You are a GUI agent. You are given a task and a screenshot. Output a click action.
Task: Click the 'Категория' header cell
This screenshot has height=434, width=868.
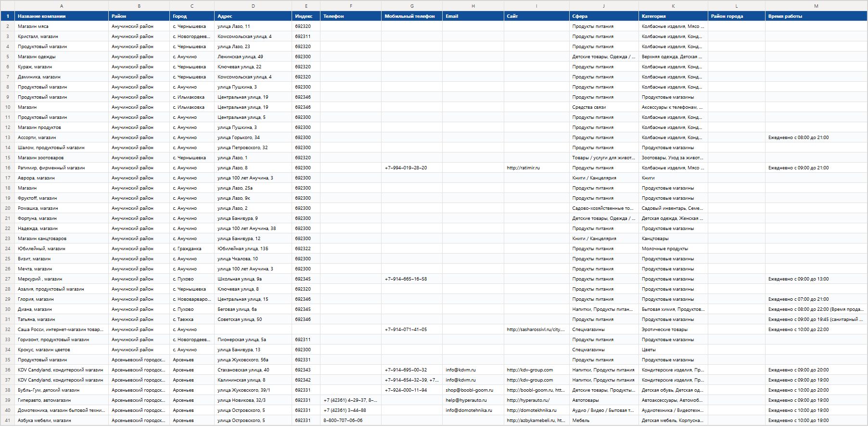(x=673, y=16)
